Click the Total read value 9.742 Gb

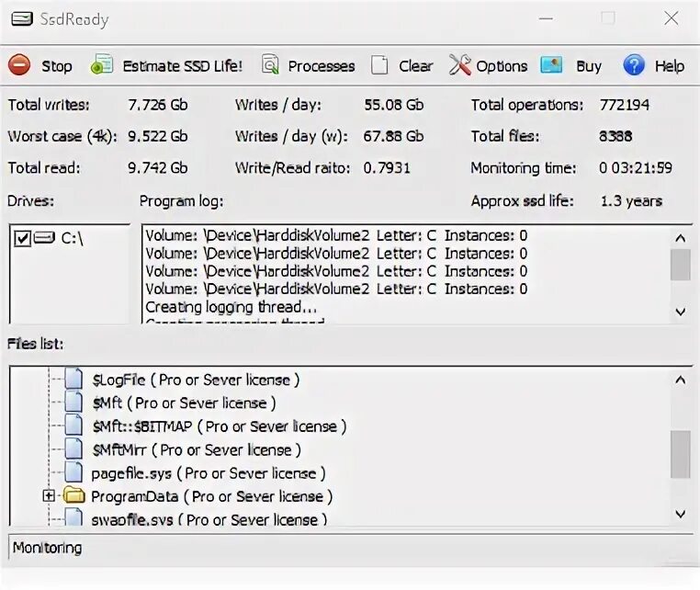coord(158,168)
